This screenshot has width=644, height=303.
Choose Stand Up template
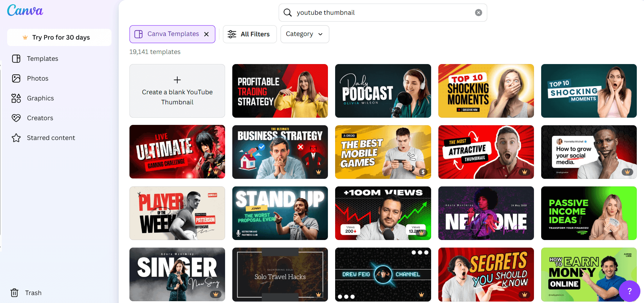point(280,213)
